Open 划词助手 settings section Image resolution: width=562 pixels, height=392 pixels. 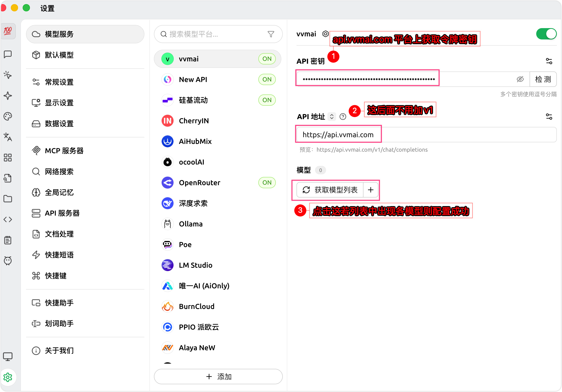85,323
